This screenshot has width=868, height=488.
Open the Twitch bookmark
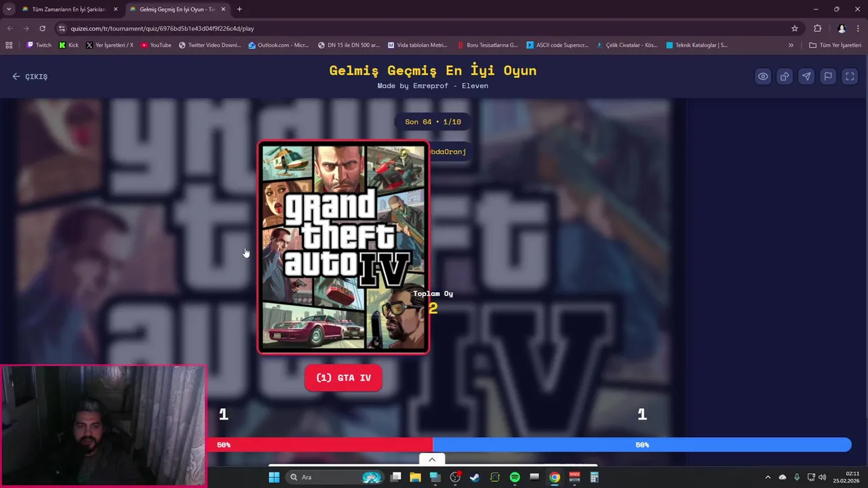tap(39, 45)
